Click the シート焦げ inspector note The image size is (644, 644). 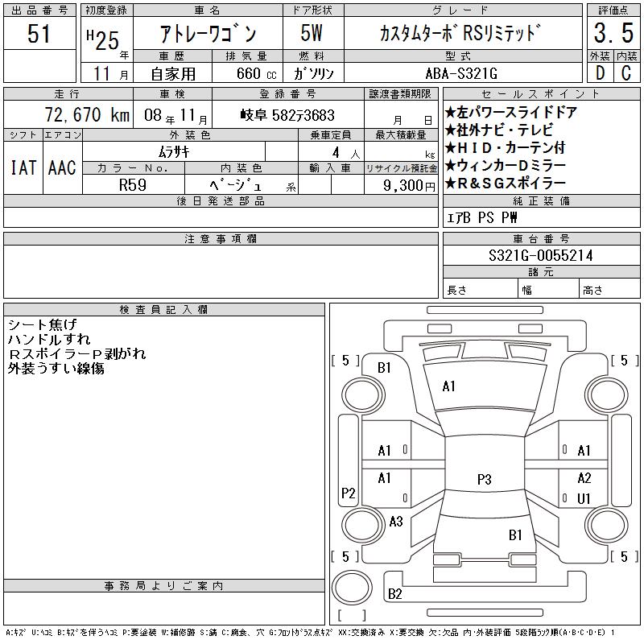coord(42,324)
